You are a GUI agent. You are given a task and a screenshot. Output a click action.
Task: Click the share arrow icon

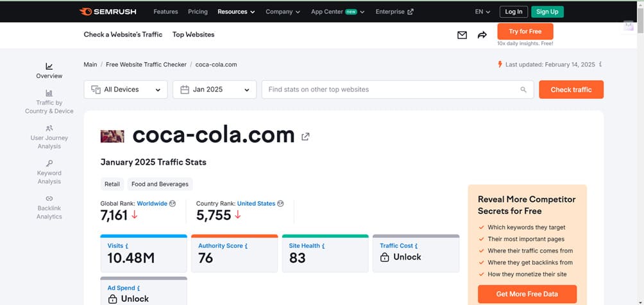[x=482, y=35]
